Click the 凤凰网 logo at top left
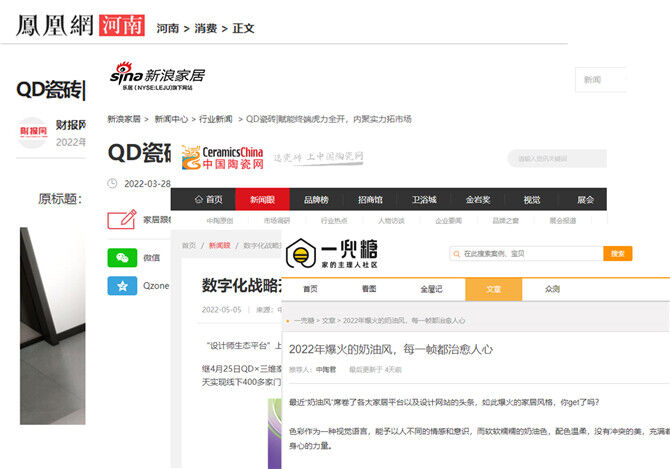 (x=55, y=24)
